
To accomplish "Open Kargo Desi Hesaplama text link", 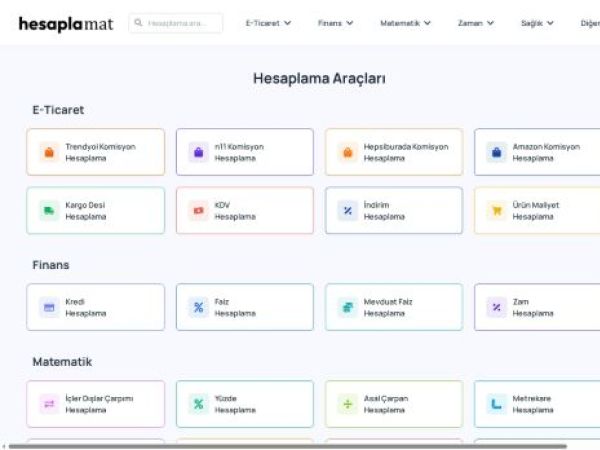I will tap(86, 210).
